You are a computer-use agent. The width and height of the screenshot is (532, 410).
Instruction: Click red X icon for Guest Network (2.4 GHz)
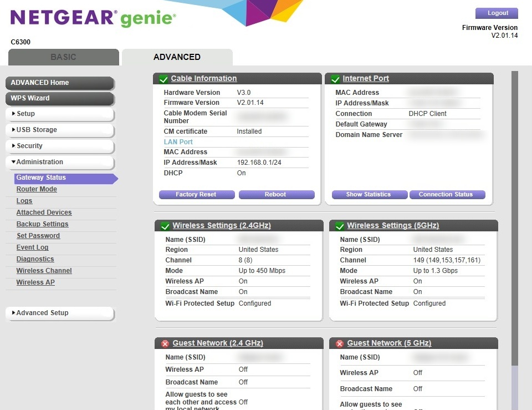(x=165, y=343)
